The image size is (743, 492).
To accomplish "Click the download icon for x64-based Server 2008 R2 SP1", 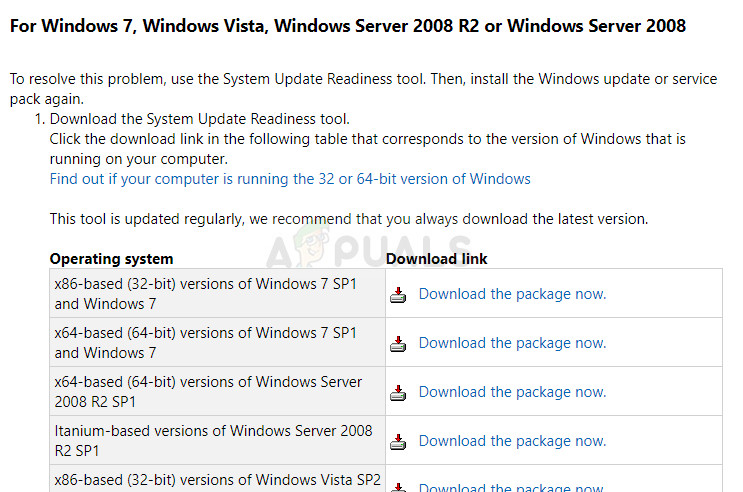I will tap(398, 393).
